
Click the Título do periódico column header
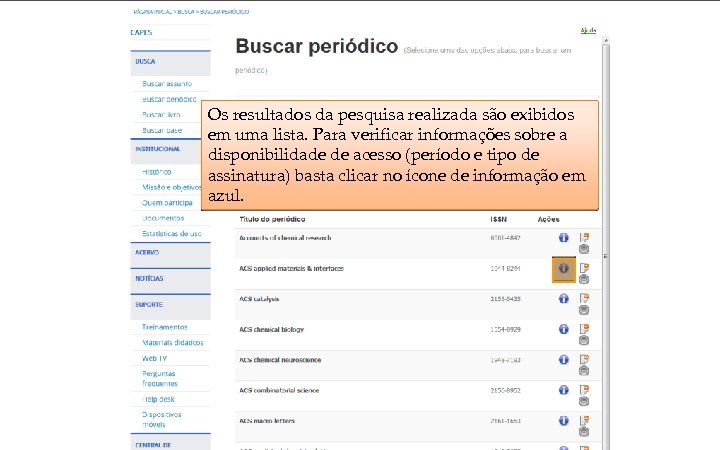point(272,219)
